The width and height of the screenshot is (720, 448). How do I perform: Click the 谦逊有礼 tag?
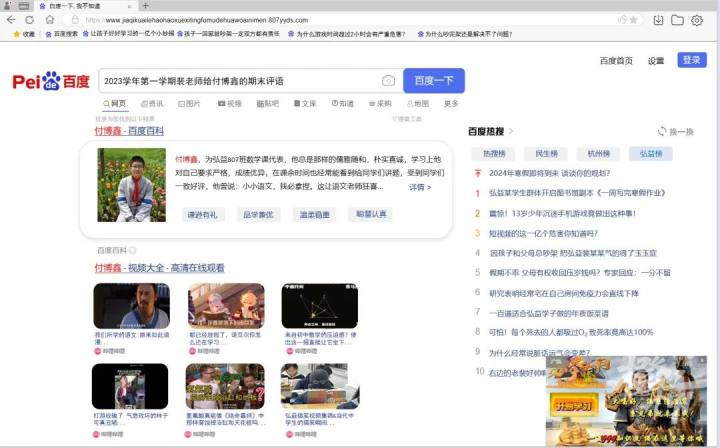tap(203, 214)
